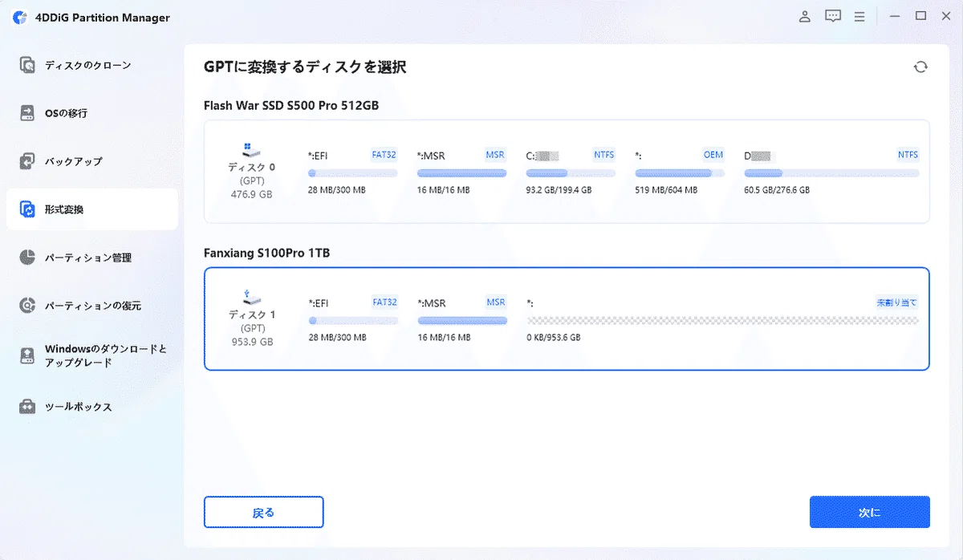
Task: Click the Backup sidebar icon
Action: click(x=28, y=161)
